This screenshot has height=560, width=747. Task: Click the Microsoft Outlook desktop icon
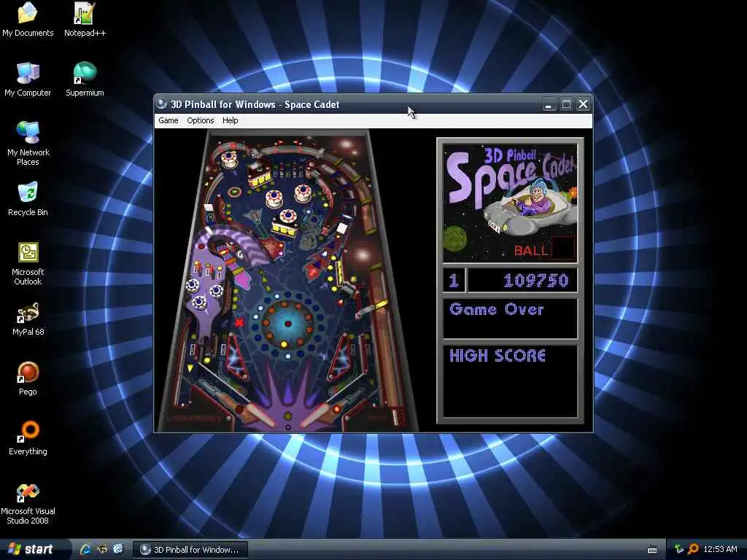[x=28, y=263]
